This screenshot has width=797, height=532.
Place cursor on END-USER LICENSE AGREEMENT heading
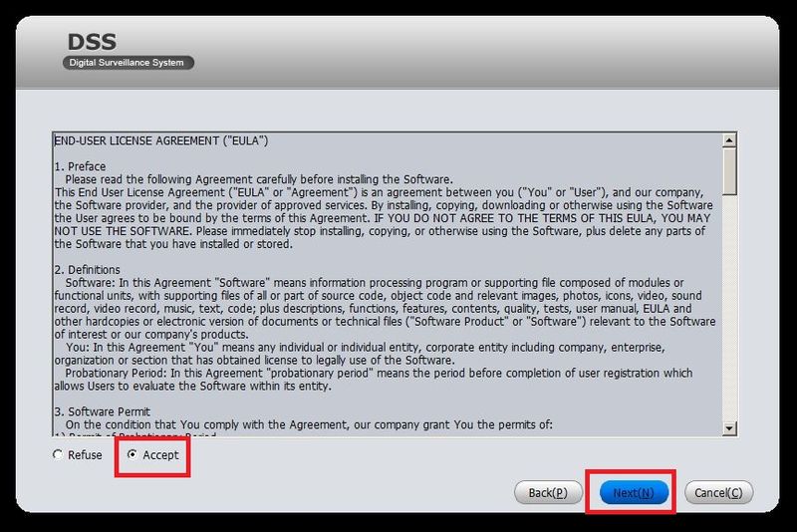[161, 140]
